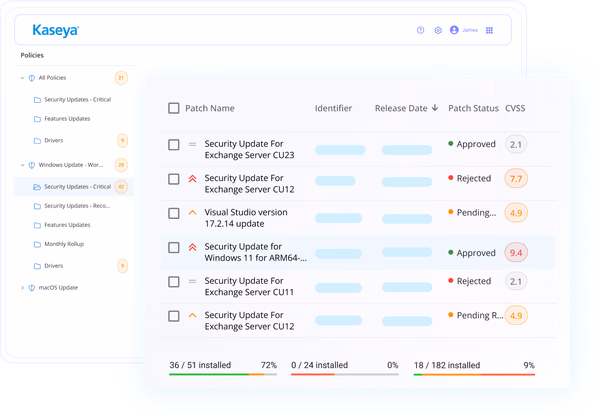Screen dimensions: 600x414
Task: Click Rejected status on Exchange Server CU11 row
Action: pos(470,281)
